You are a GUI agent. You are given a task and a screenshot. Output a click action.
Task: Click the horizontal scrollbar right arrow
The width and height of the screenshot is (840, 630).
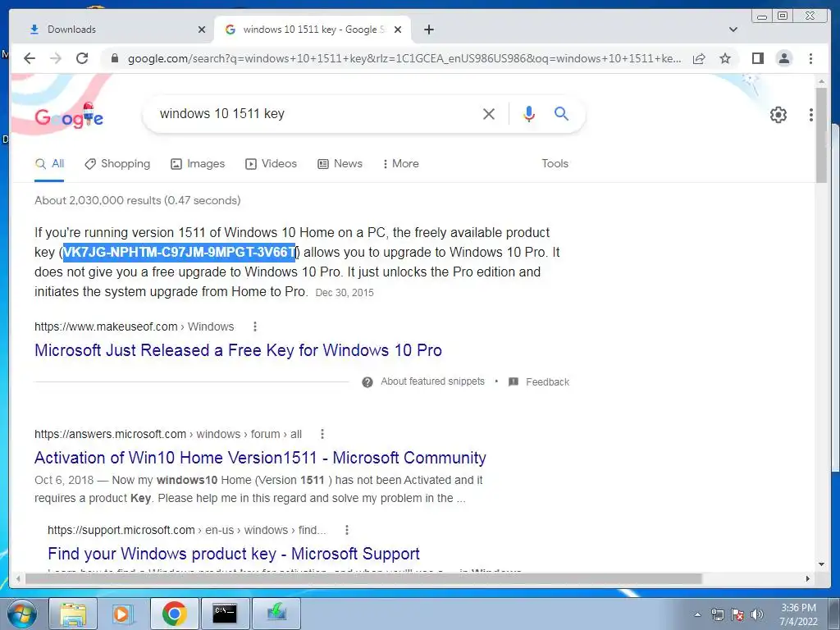808,578
